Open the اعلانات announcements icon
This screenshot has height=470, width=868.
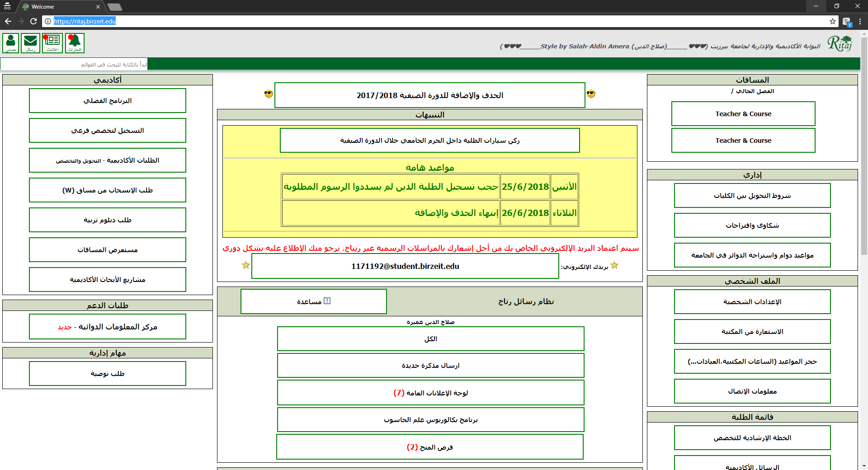(52, 43)
